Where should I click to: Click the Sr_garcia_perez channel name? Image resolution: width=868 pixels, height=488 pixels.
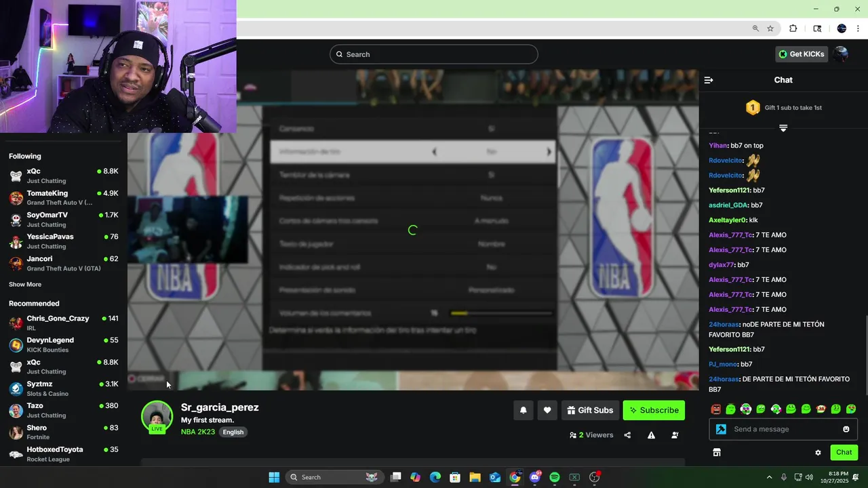tap(220, 407)
